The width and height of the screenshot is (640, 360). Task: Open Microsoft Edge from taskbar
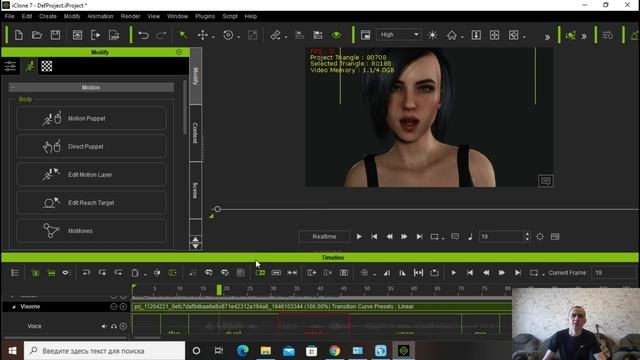click(242, 351)
